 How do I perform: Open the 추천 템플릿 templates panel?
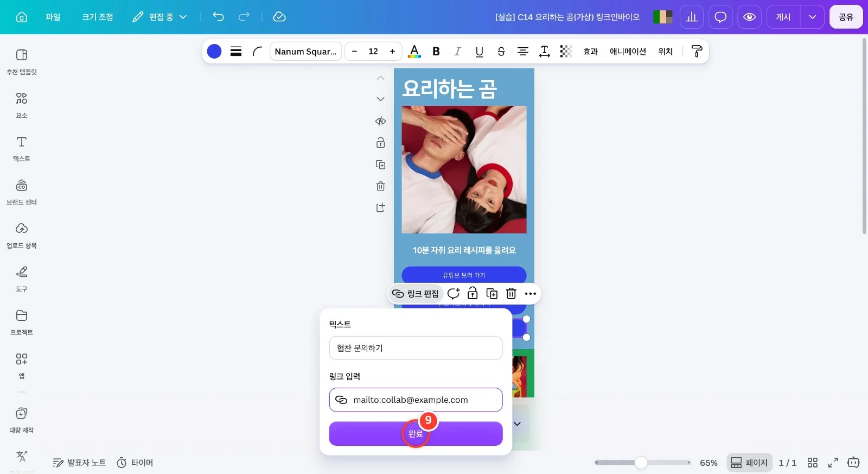click(x=22, y=61)
